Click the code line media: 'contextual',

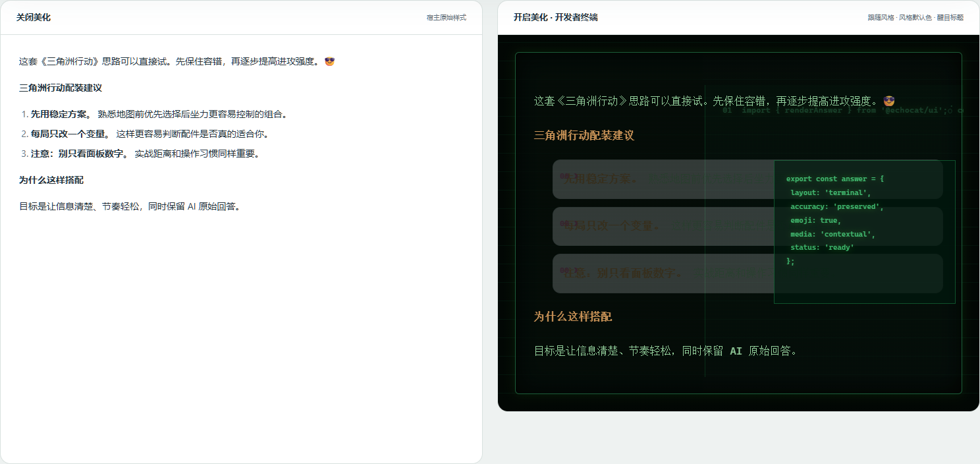(833, 234)
